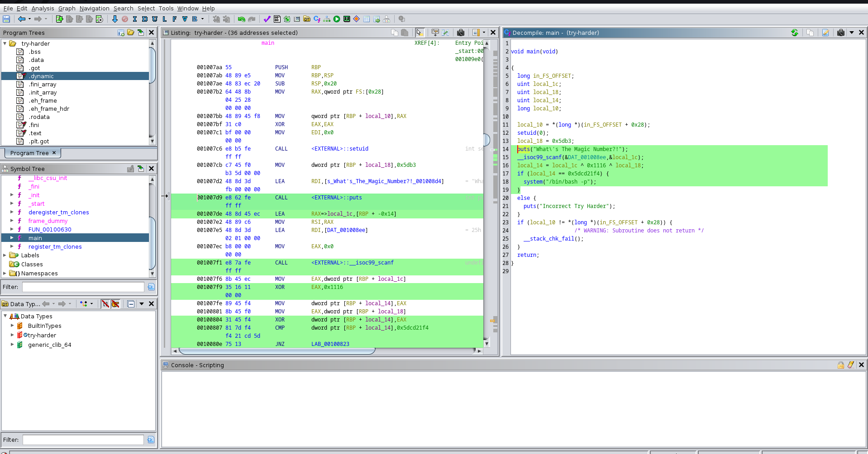Viewport: 868px width, 454px height.
Task: Select the Program Tree tab
Action: [x=30, y=153]
